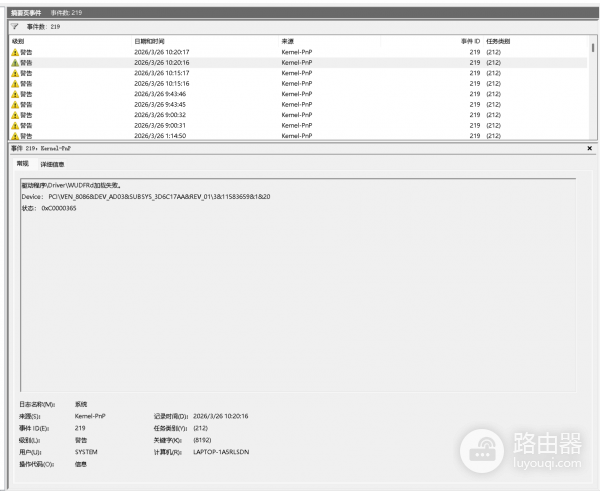Sort by the 事件 ID column header
Screen dimensions: 600x491
coord(471,41)
